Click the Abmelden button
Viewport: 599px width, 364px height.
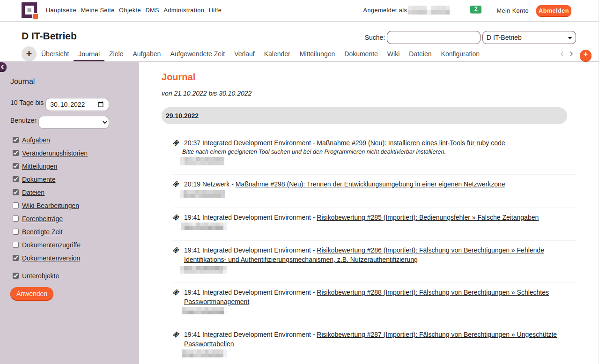(x=553, y=11)
